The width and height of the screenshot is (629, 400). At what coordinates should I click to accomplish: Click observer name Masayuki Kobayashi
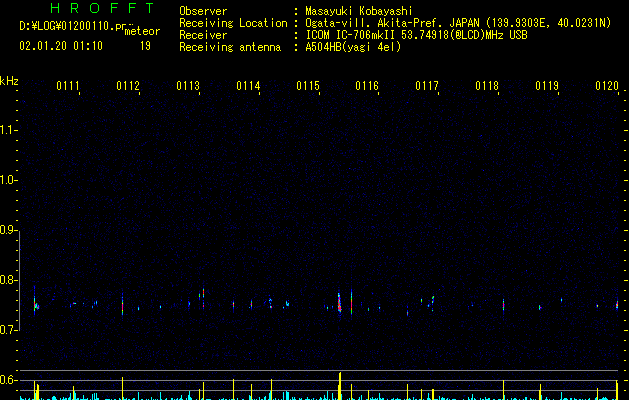point(359,11)
